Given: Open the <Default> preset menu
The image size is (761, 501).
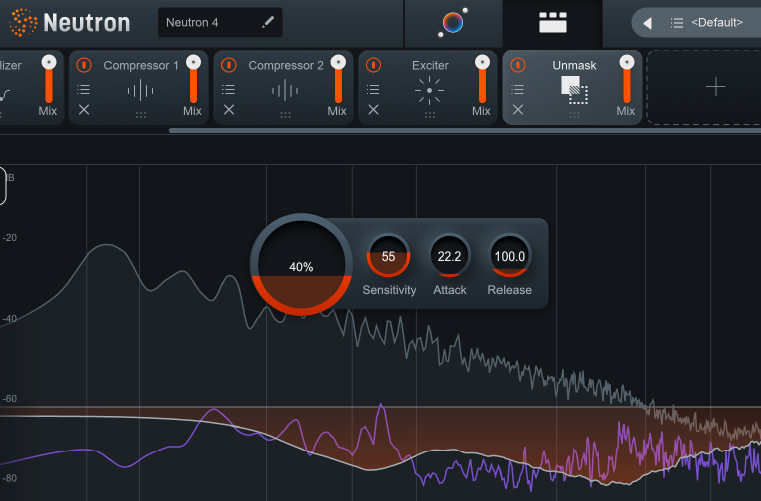Looking at the screenshot, I should point(717,22).
